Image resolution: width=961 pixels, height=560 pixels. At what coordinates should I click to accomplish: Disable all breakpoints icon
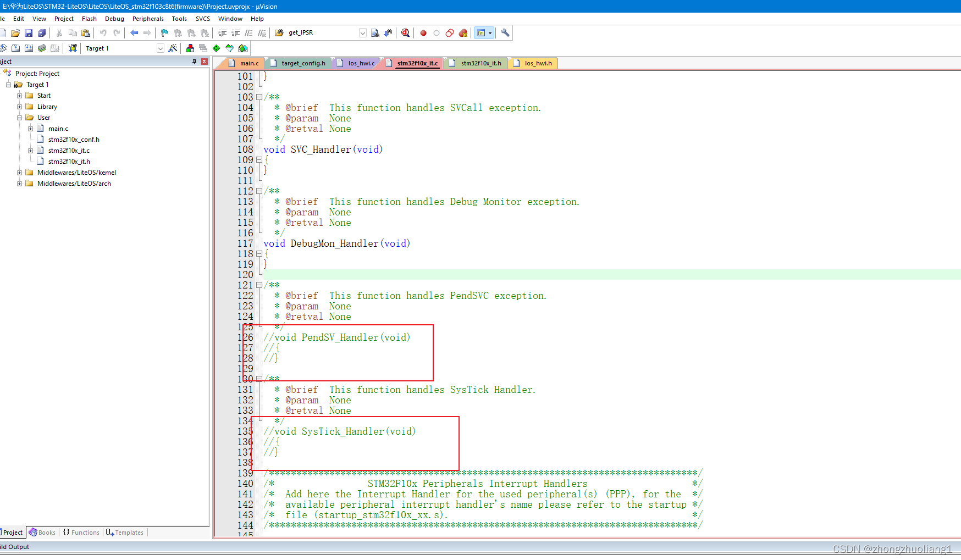coord(450,32)
